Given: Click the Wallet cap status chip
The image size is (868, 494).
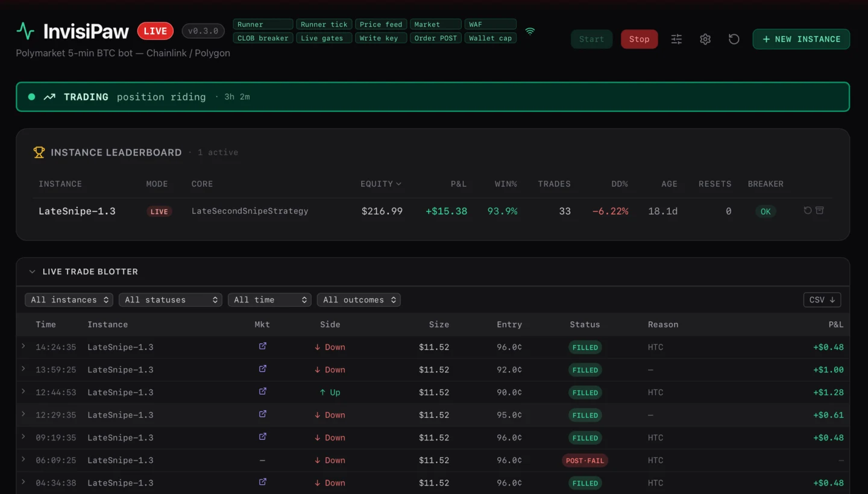Looking at the screenshot, I should coord(491,38).
